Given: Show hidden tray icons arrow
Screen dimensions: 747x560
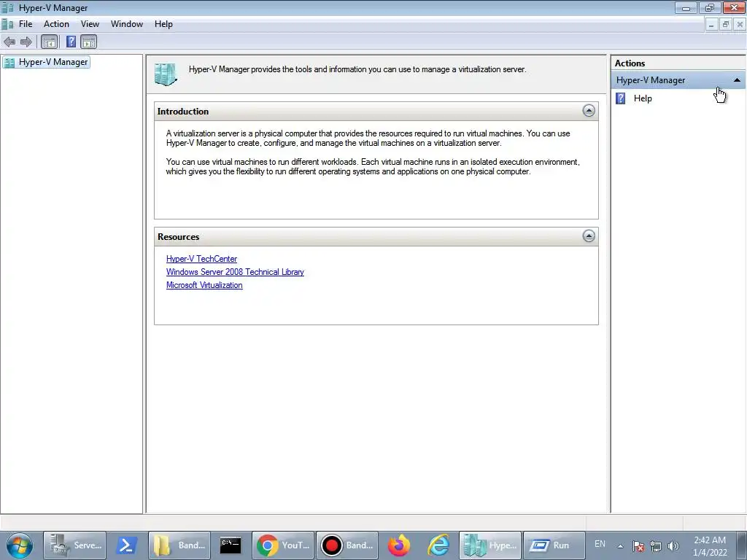Looking at the screenshot, I should click(x=620, y=546).
